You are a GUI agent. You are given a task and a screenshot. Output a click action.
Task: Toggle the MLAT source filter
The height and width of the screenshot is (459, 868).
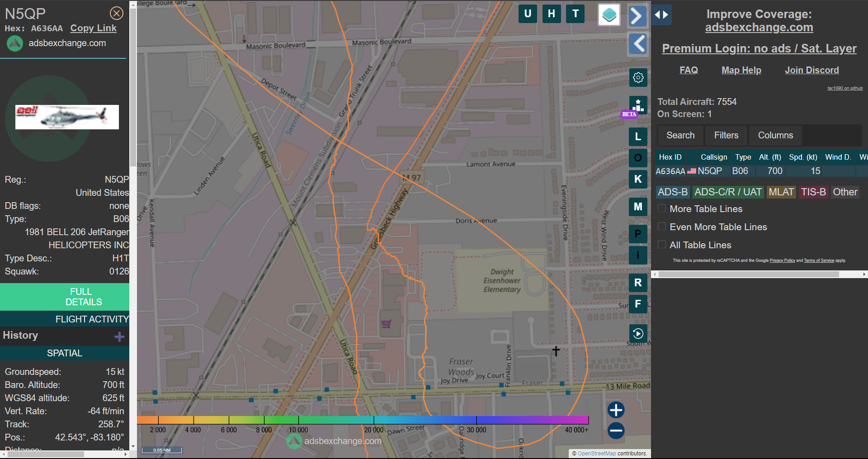[781, 192]
